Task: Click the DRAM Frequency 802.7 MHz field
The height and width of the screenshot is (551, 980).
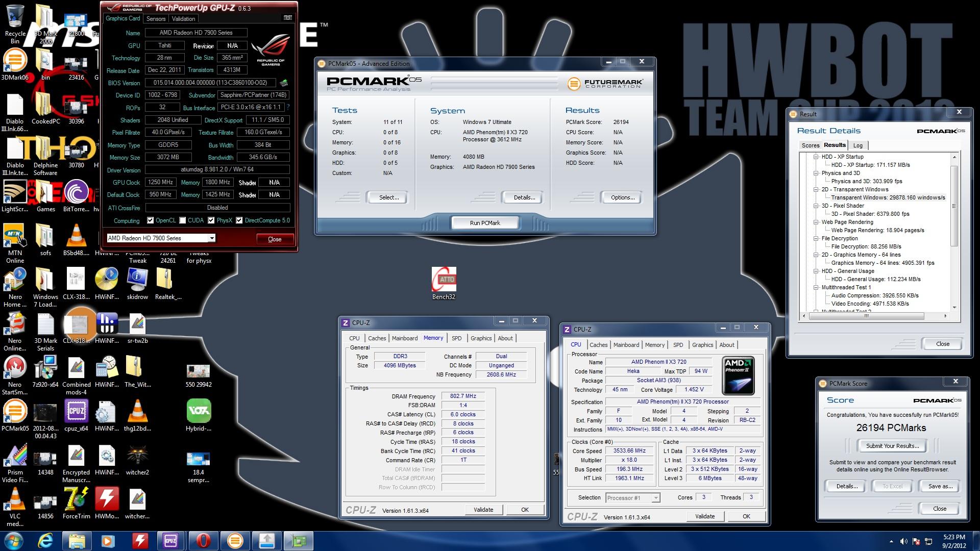Action: 463,396
